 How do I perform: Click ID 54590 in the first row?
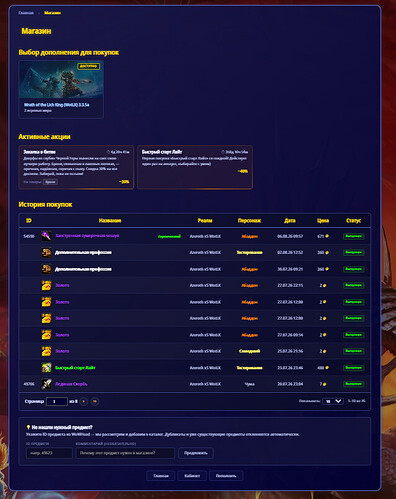[29, 236]
